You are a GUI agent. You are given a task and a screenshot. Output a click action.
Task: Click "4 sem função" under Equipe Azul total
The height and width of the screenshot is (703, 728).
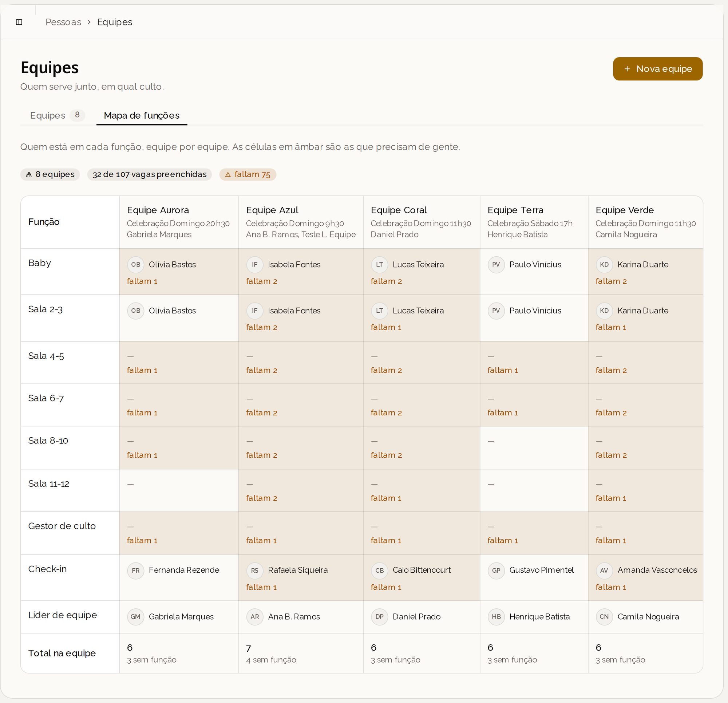(x=271, y=660)
